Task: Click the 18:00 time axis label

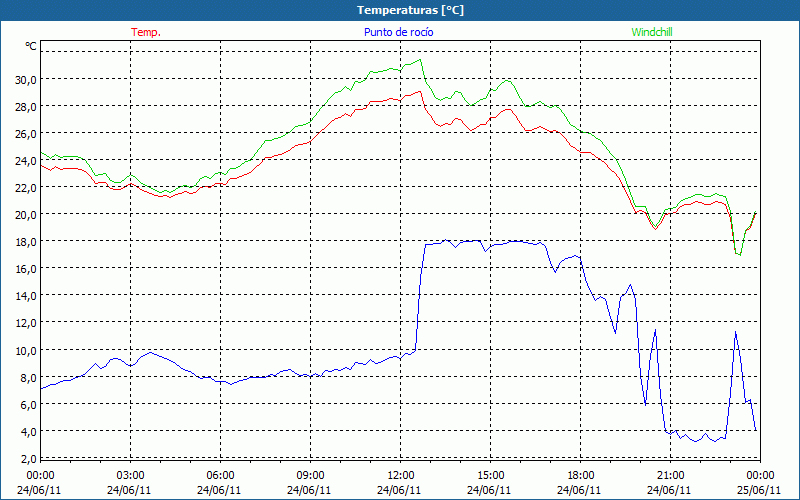Action: (x=581, y=476)
